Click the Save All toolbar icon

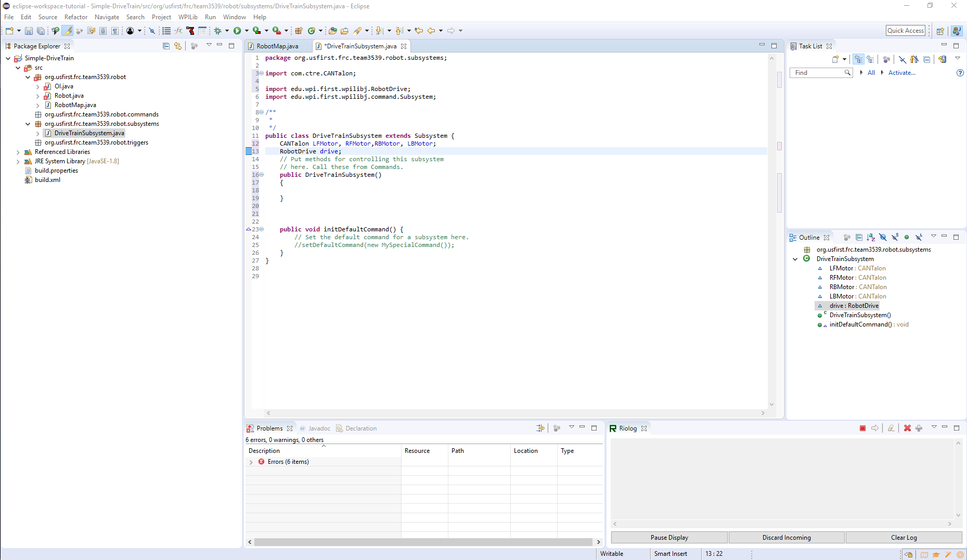click(x=41, y=31)
